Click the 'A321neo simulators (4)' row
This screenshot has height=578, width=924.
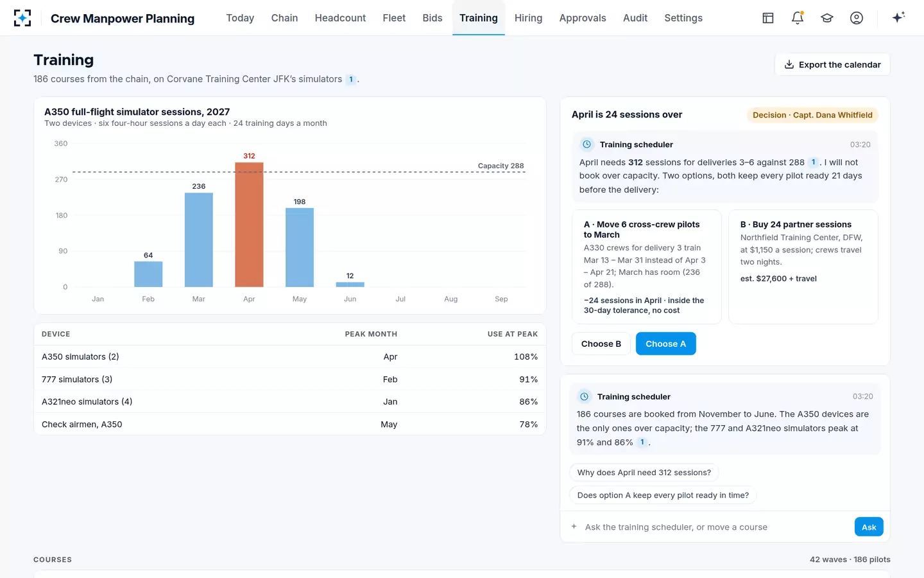(x=290, y=402)
